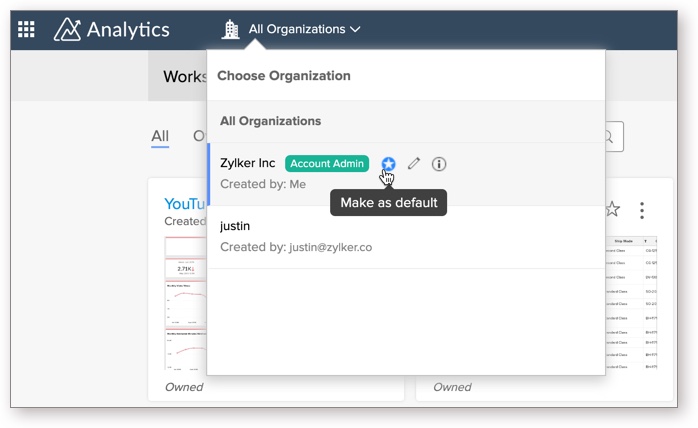This screenshot has height=428, width=698.
Task: Open the apps grid launcher
Action: tap(26, 29)
